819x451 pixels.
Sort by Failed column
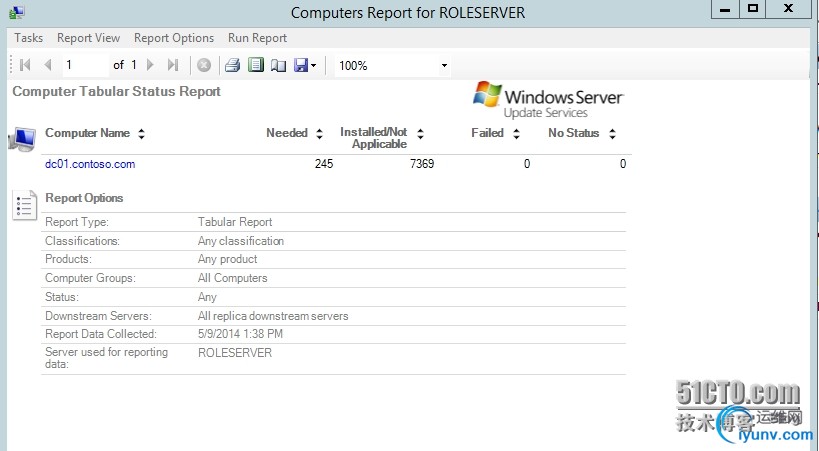(x=516, y=133)
